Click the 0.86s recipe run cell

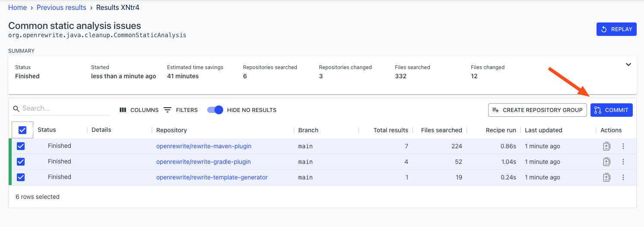508,146
